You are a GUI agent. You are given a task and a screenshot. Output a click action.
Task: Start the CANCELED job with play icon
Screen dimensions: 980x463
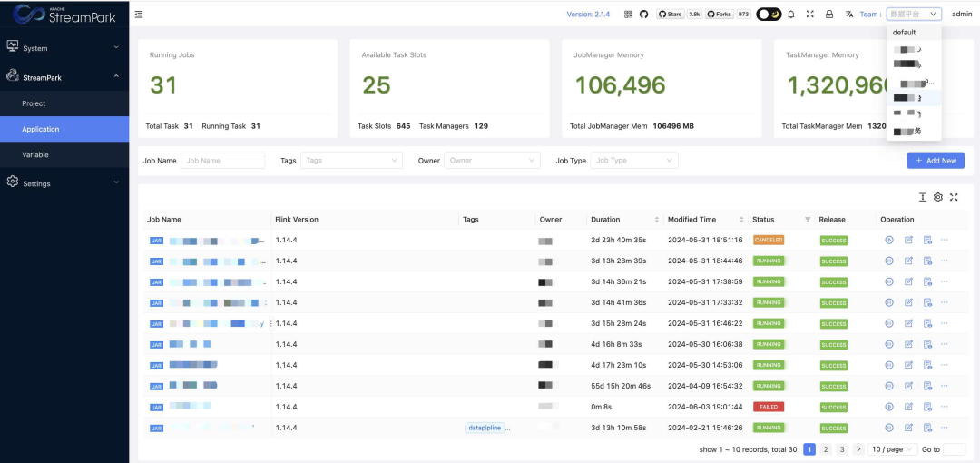[x=888, y=241]
